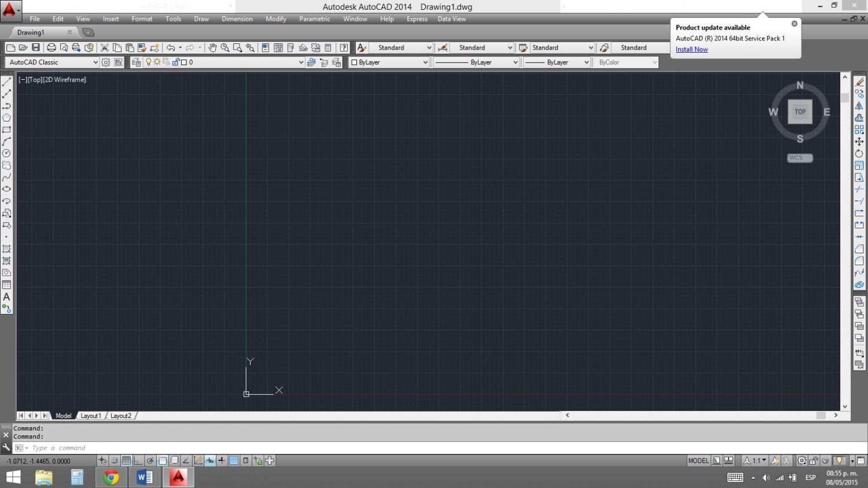Toggle Transparency display in status bar

click(x=234, y=461)
